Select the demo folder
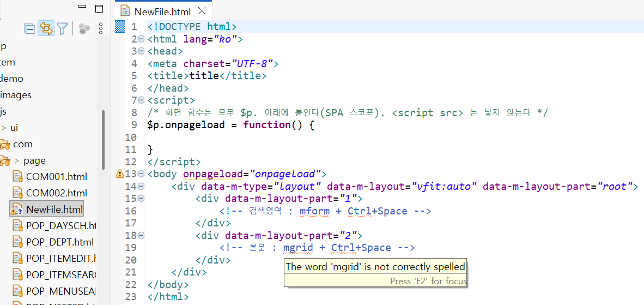The width and height of the screenshot is (644, 305). 11,79
